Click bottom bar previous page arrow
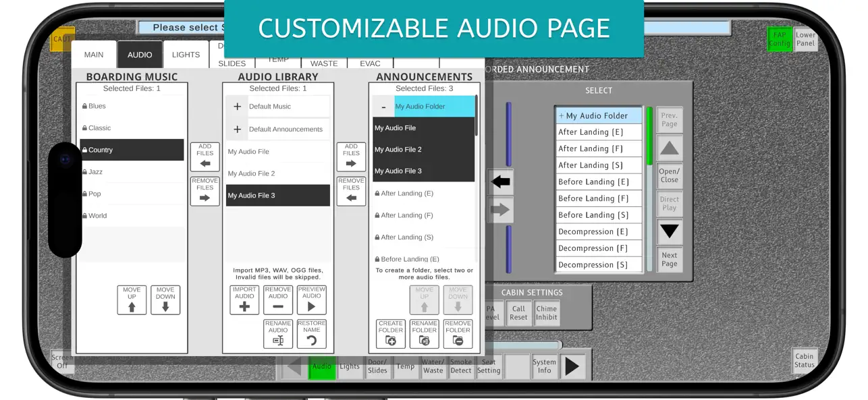868x400 pixels. point(294,366)
